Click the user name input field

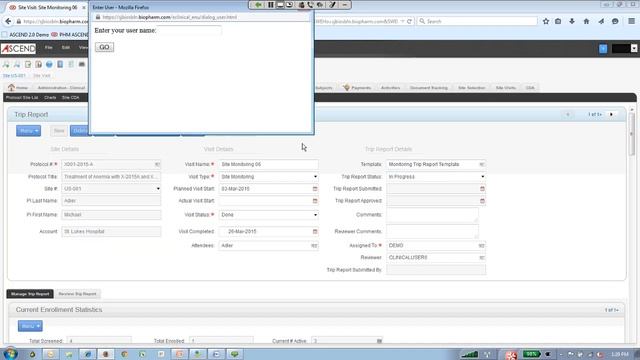coord(189,30)
